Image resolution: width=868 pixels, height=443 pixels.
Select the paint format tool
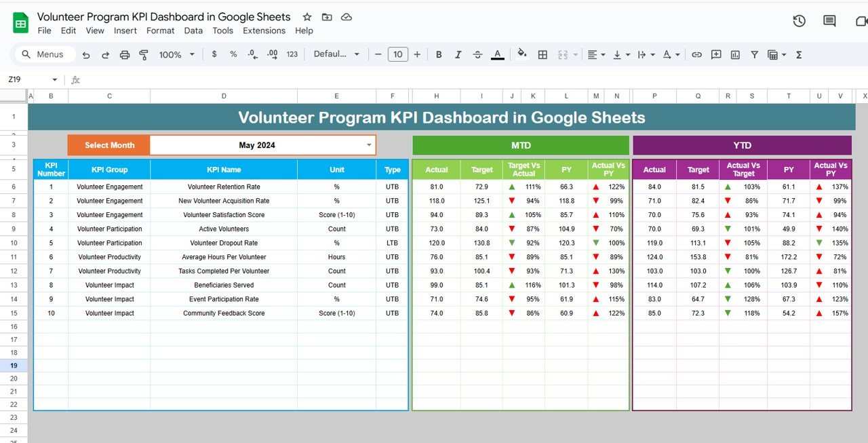143,54
